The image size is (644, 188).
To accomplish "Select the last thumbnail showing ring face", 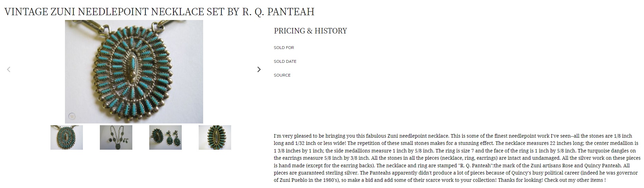I will coord(215,137).
